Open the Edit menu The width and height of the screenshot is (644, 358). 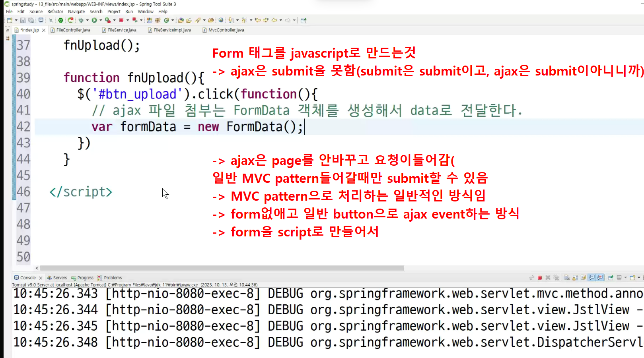click(x=21, y=12)
